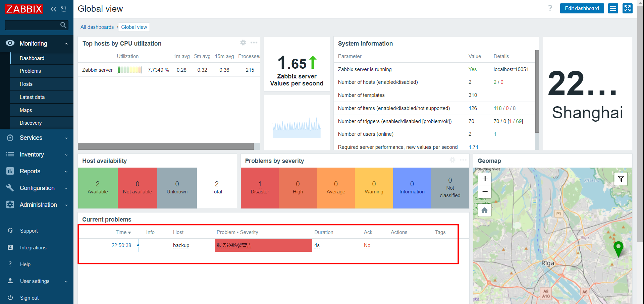Click the System information vertical scrollbar
Viewport: 644px width, 304px height.
[537, 92]
